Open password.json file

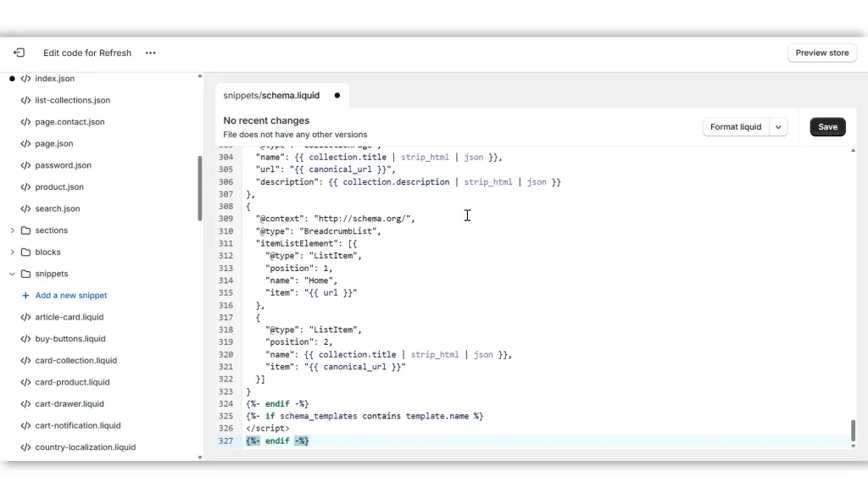point(63,165)
